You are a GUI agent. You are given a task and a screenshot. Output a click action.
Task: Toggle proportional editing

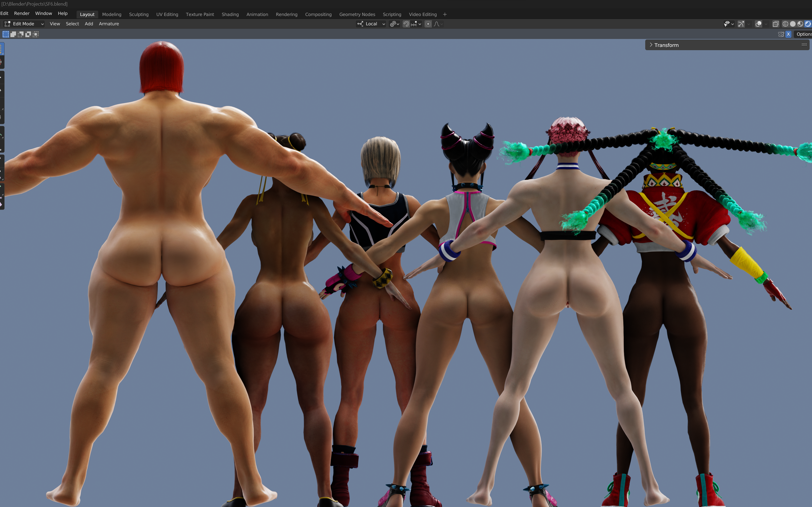click(428, 24)
